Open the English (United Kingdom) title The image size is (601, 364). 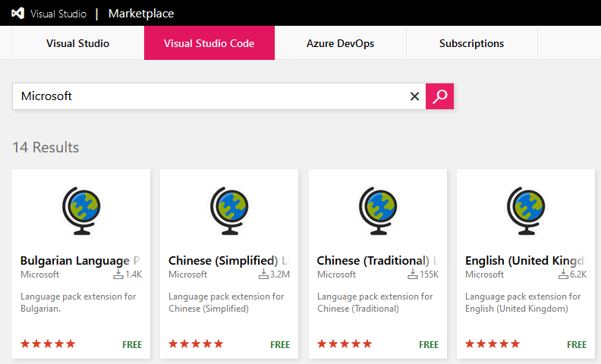[525, 261]
